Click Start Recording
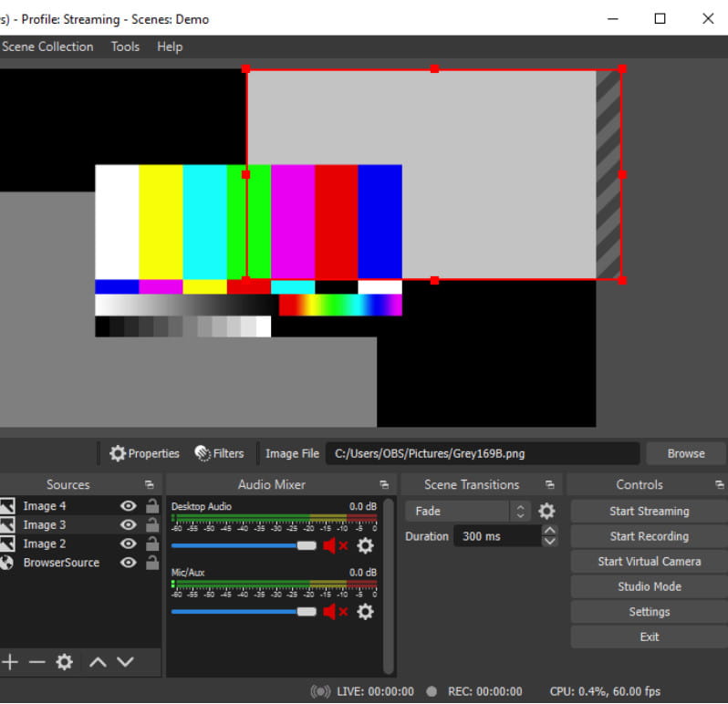The height and width of the screenshot is (704, 728). pyautogui.click(x=649, y=536)
